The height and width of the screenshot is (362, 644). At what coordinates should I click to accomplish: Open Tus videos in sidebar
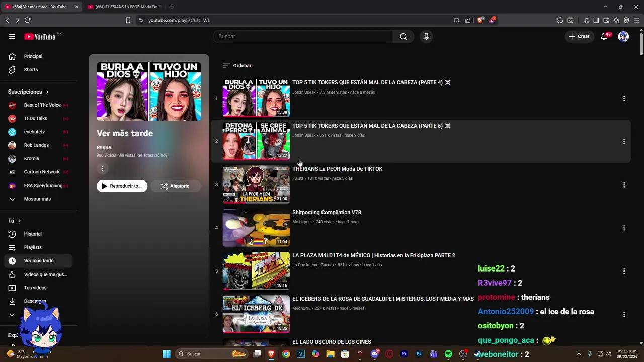click(36, 288)
